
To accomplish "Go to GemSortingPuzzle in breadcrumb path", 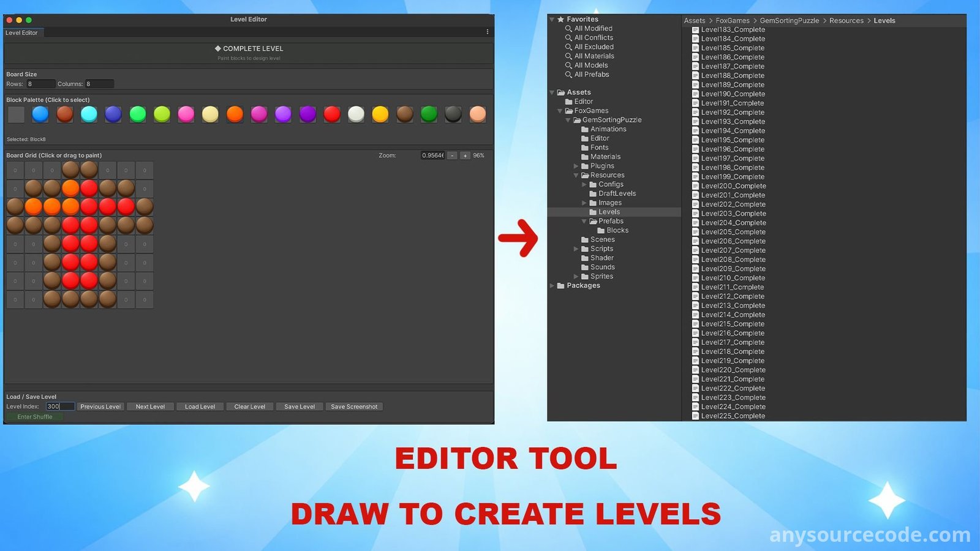I will (x=789, y=21).
